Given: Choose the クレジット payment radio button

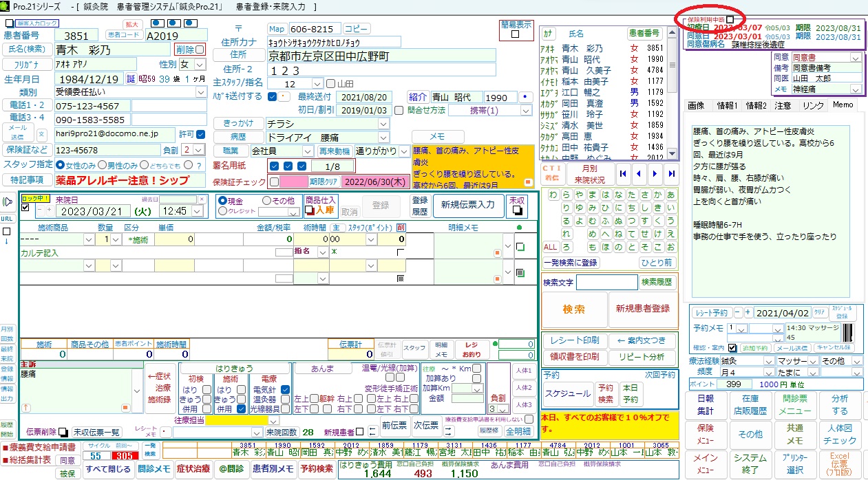Looking at the screenshot, I should click(x=222, y=212).
